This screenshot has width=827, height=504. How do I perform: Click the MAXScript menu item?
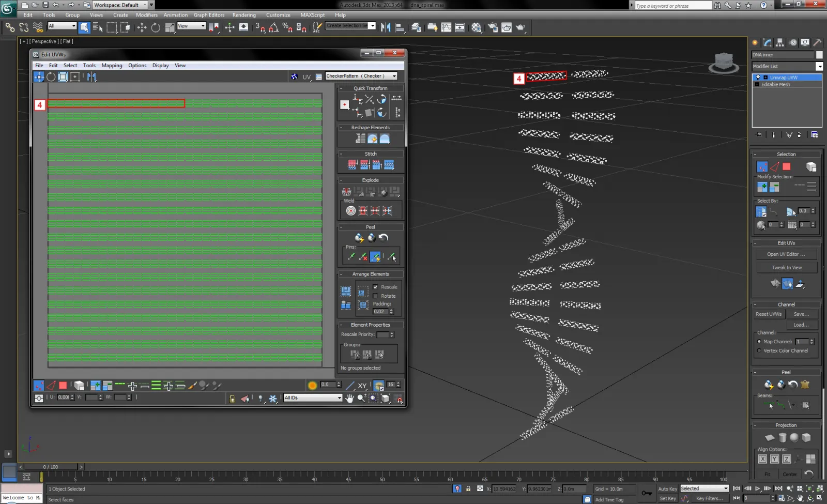pyautogui.click(x=313, y=15)
